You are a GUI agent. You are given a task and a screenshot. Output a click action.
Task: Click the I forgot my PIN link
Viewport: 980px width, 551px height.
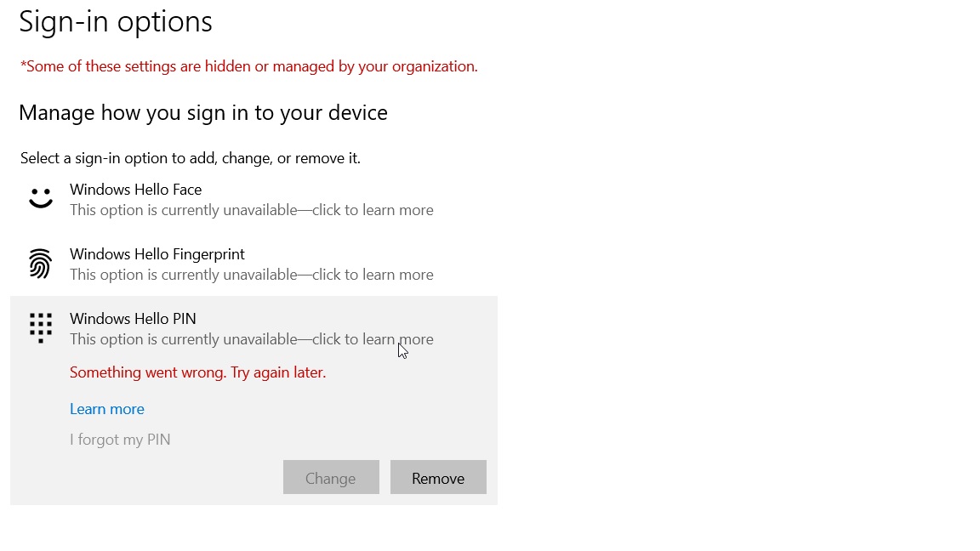[120, 440]
